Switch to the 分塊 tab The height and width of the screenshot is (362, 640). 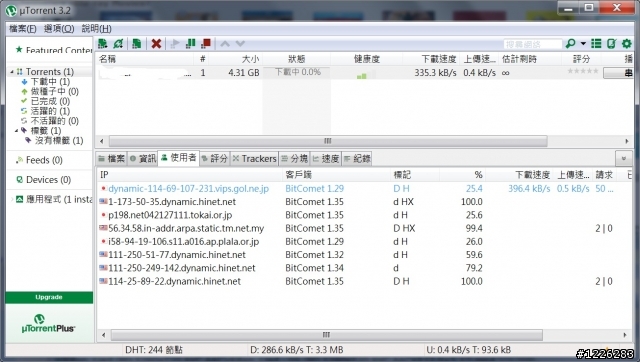tap(294, 158)
